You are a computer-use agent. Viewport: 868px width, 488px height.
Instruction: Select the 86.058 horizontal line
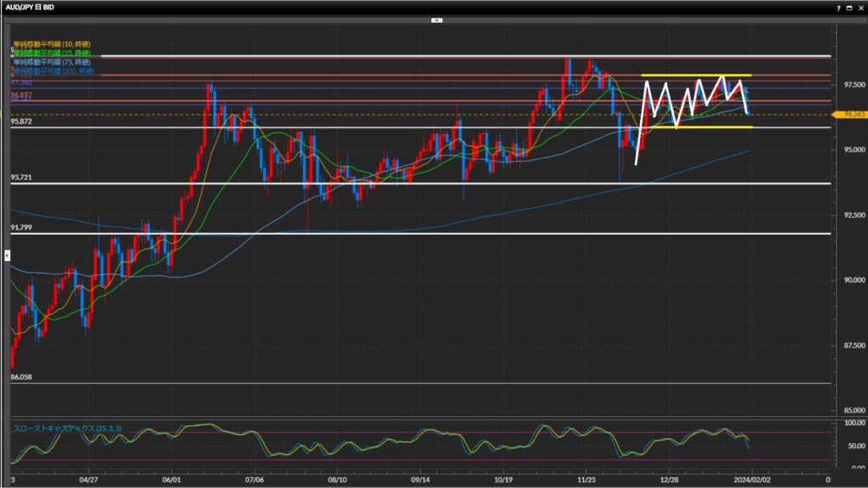point(424,383)
